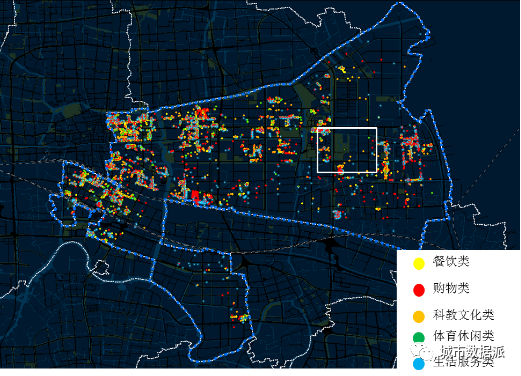Click the 科教文化类 legend text
521x376 pixels.
tap(463, 315)
